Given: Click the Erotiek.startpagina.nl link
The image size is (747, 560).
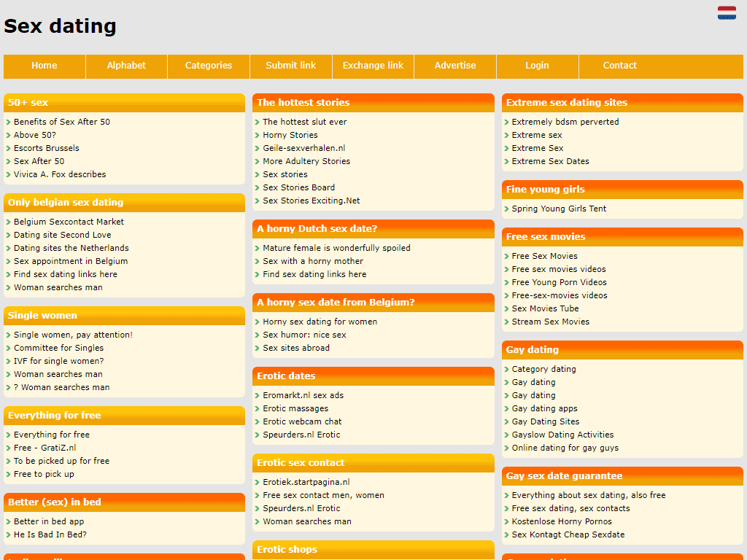Looking at the screenshot, I should click(306, 482).
